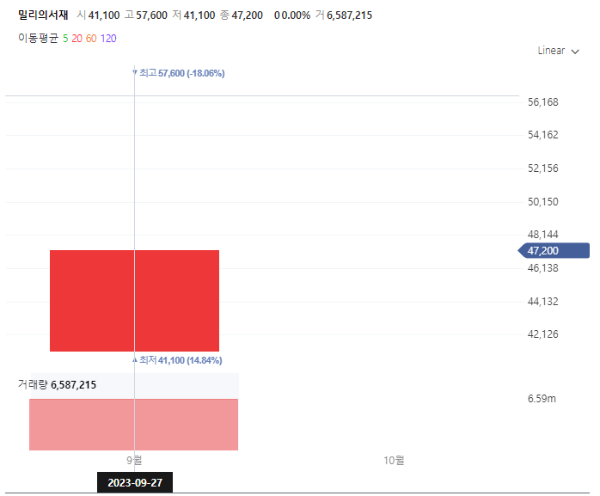This screenshot has width=600, height=496.
Task: Toggle the 120-day moving average
Action: [x=108, y=38]
